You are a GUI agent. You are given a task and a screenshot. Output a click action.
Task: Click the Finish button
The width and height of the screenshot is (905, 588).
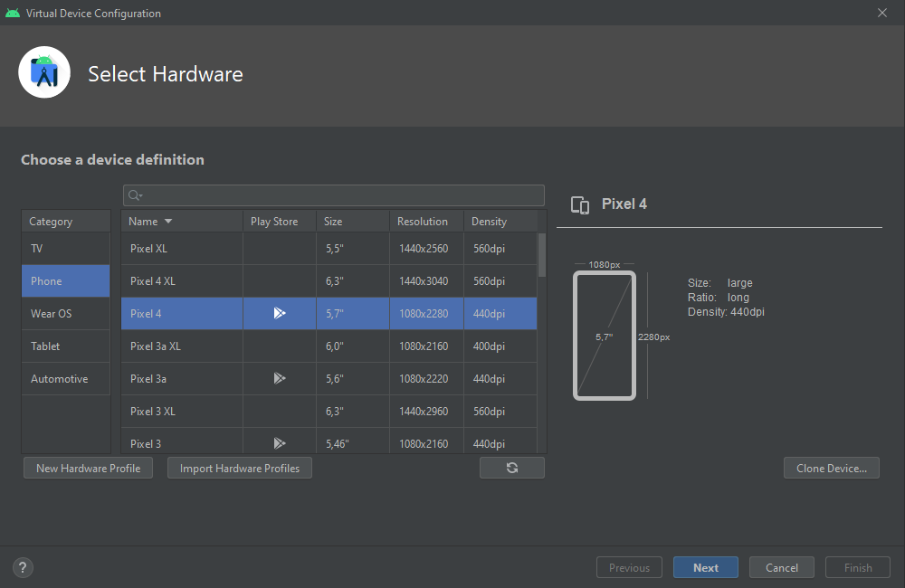pos(858,567)
